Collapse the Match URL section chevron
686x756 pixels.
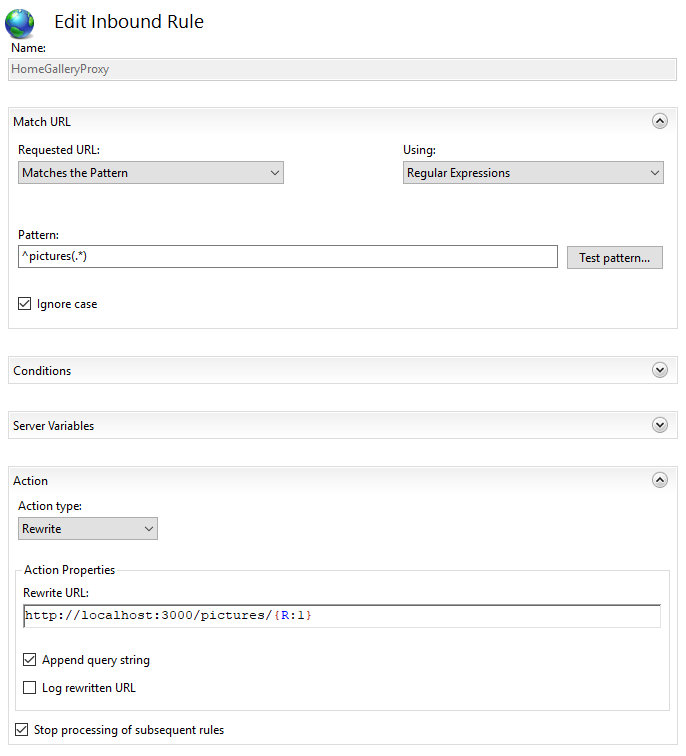pos(659,121)
